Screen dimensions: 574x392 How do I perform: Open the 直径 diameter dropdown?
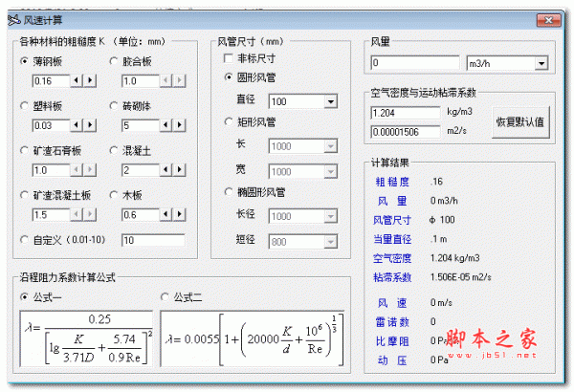331,101
